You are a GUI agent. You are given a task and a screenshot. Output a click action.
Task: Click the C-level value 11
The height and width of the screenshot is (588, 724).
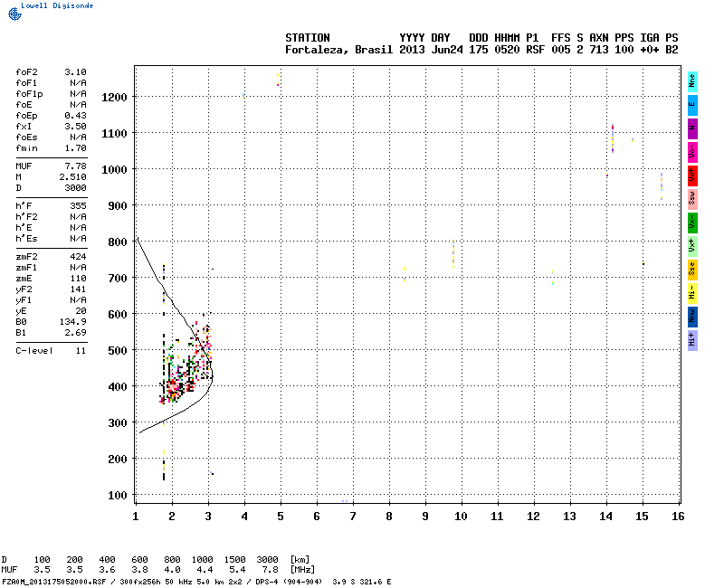pos(81,351)
